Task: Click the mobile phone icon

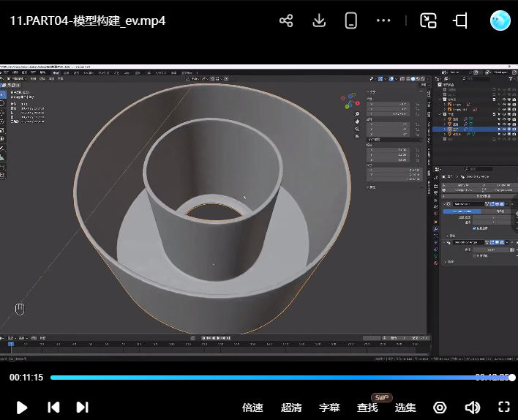Action: click(351, 20)
